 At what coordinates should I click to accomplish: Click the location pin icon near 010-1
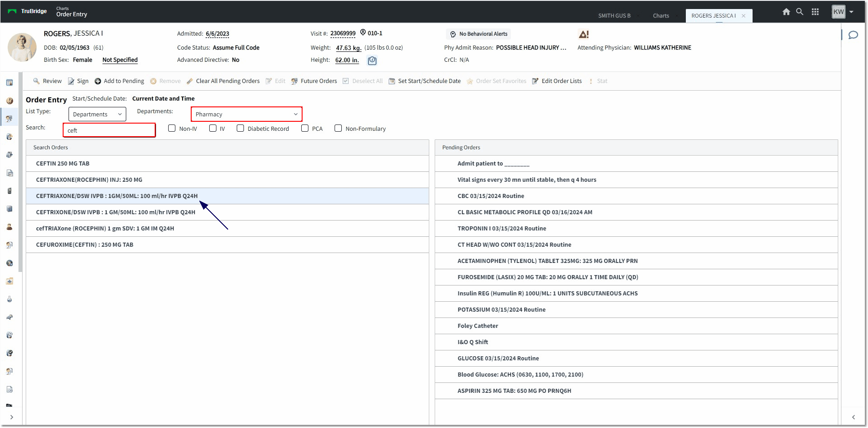coord(363,32)
